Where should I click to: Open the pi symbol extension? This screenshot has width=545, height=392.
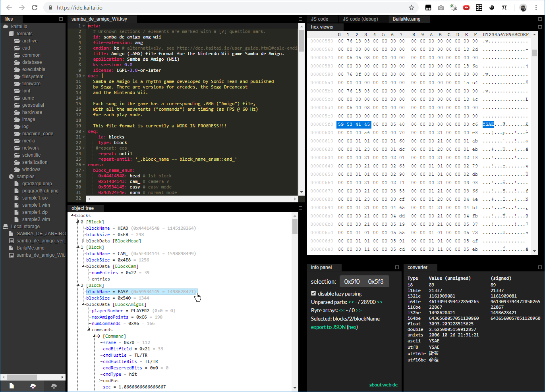click(x=504, y=8)
